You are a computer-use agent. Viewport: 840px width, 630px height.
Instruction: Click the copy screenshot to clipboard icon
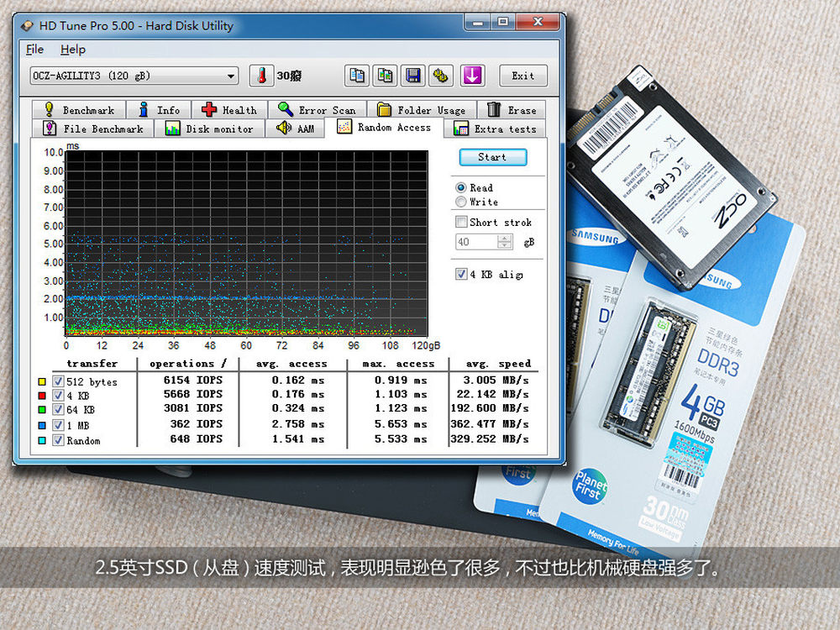point(385,76)
